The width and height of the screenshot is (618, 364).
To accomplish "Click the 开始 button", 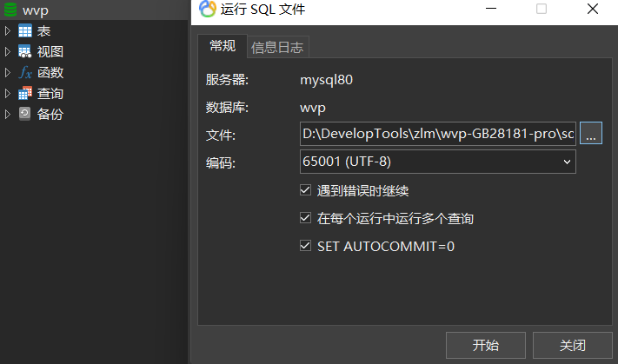I will point(486,346).
